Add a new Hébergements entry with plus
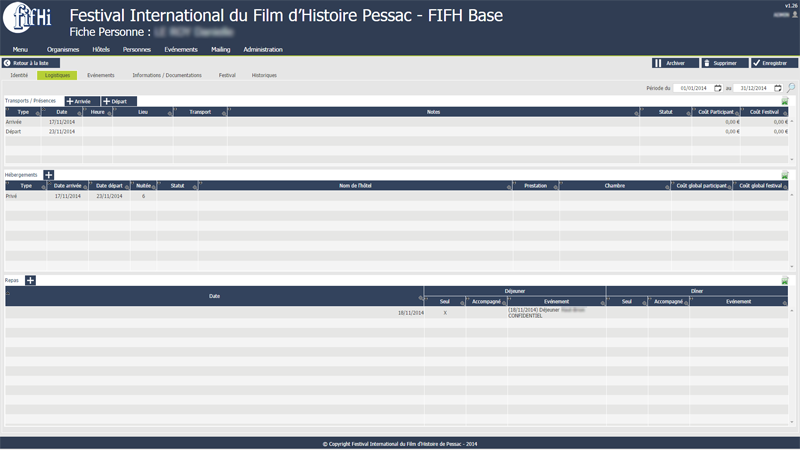 (x=48, y=175)
